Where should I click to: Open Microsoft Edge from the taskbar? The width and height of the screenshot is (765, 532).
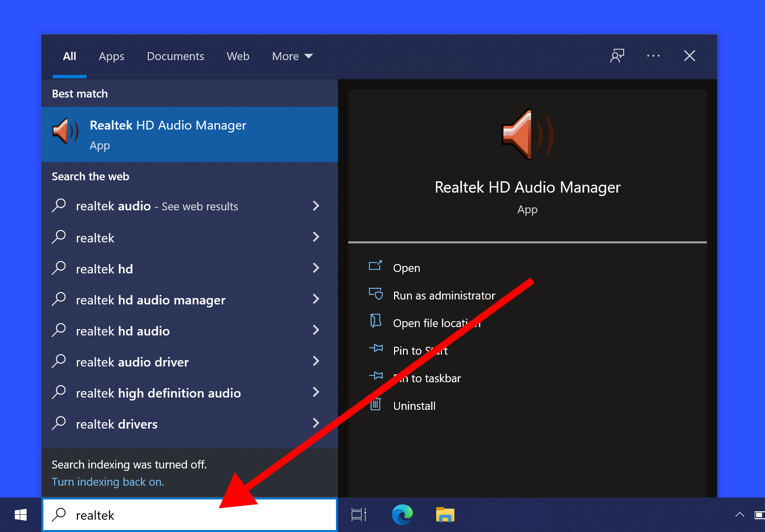[402, 514]
